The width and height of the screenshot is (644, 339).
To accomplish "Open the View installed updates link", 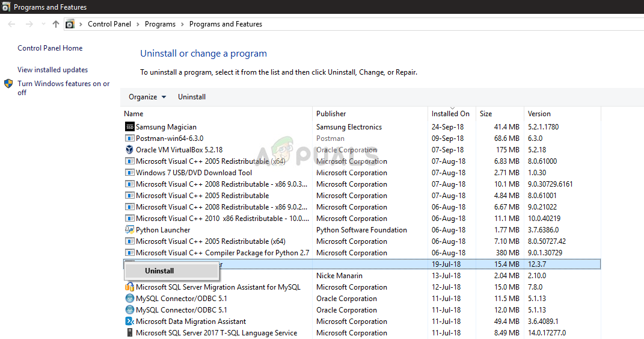I will [52, 70].
